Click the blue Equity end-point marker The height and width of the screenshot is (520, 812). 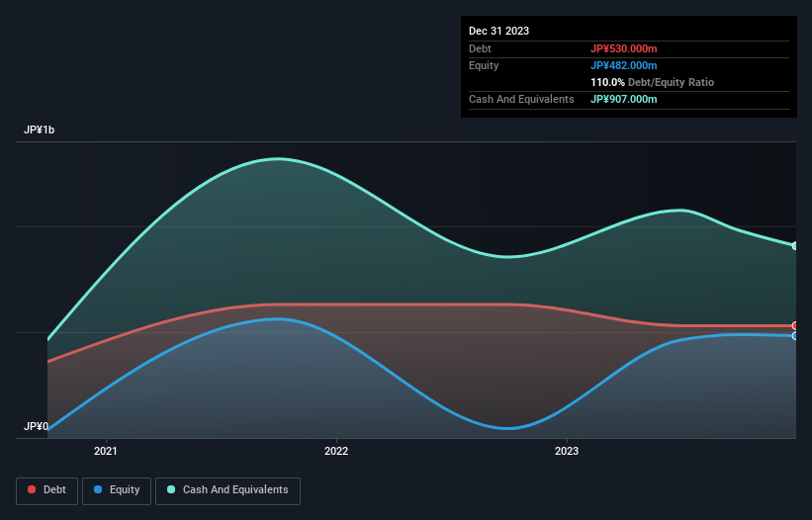point(795,336)
